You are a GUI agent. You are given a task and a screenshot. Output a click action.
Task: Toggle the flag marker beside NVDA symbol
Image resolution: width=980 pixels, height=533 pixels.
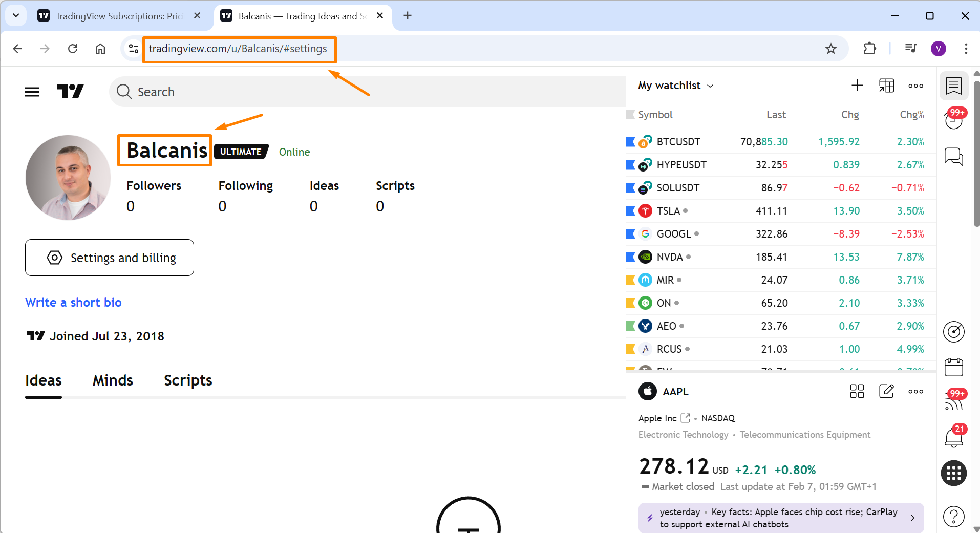pos(630,257)
